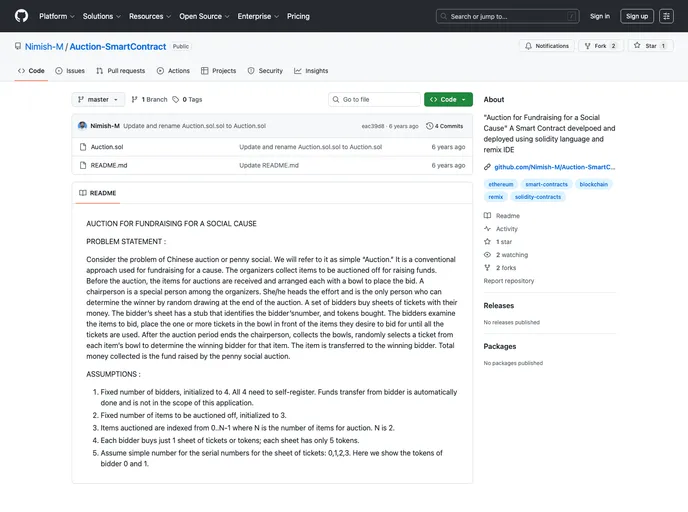Viewport: 688px width, 512px height.
Task: Click the Search or jump to box
Action: (507, 16)
